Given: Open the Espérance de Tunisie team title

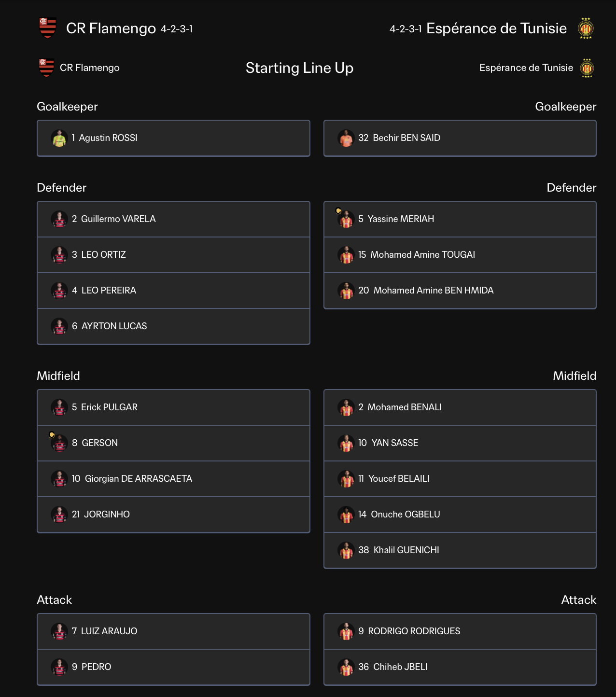Looking at the screenshot, I should tap(496, 28).
